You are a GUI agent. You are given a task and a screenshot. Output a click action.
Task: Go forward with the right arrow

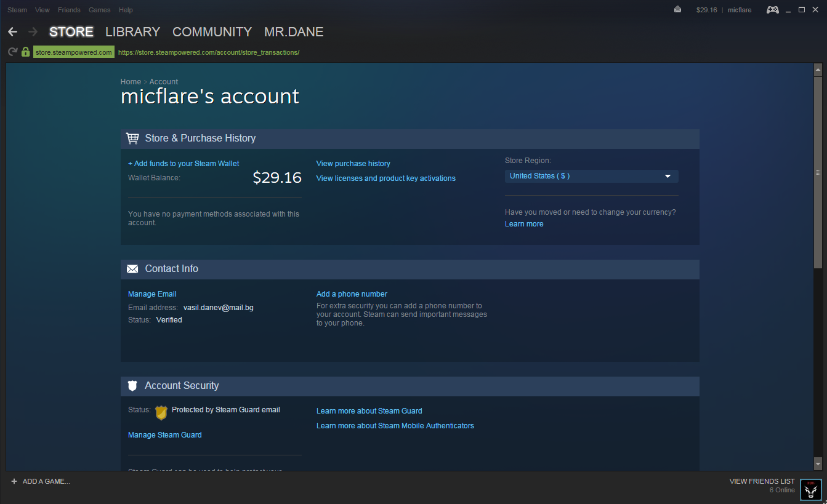click(33, 32)
